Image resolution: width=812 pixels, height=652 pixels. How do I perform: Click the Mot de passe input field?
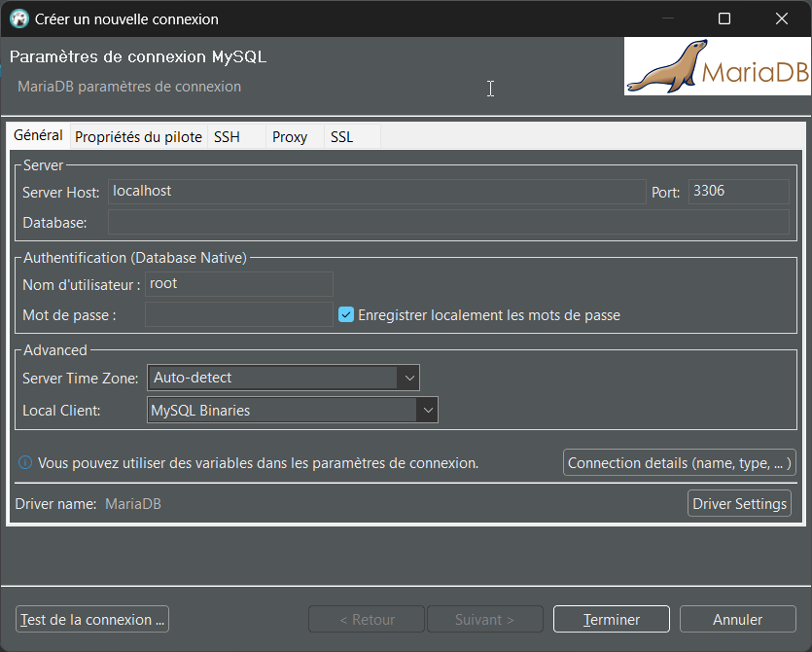[238, 314]
